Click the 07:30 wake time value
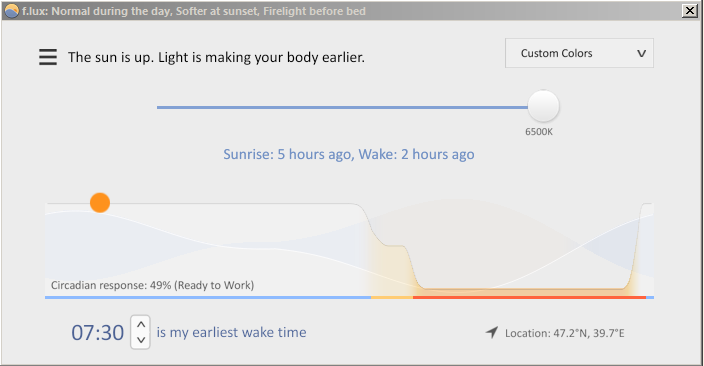 click(x=97, y=333)
